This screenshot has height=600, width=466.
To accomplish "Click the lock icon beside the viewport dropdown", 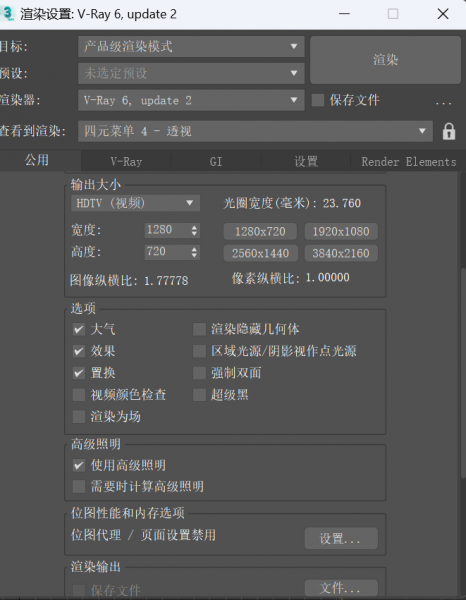I will 449,131.
